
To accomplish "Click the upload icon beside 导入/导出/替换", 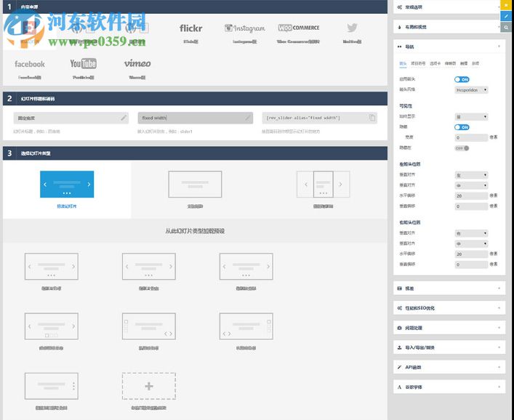I will [399, 347].
